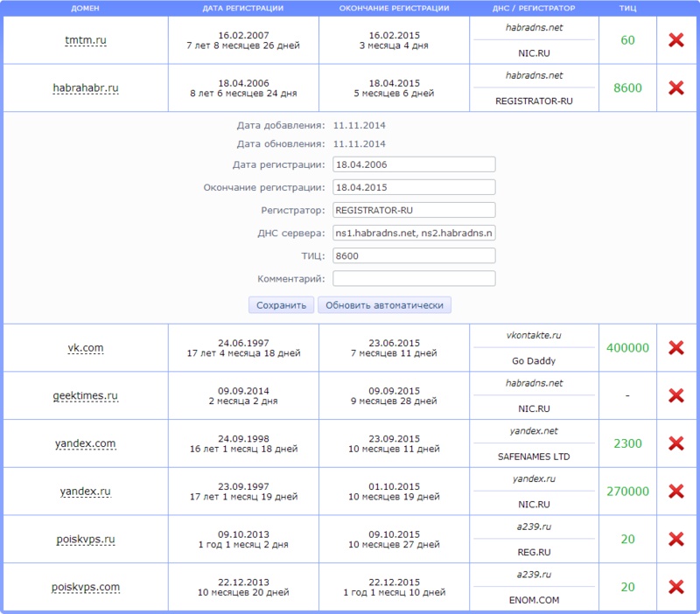This screenshot has width=700, height=614.
Task: Place cursor in the Комментарий field
Action: click(414, 278)
